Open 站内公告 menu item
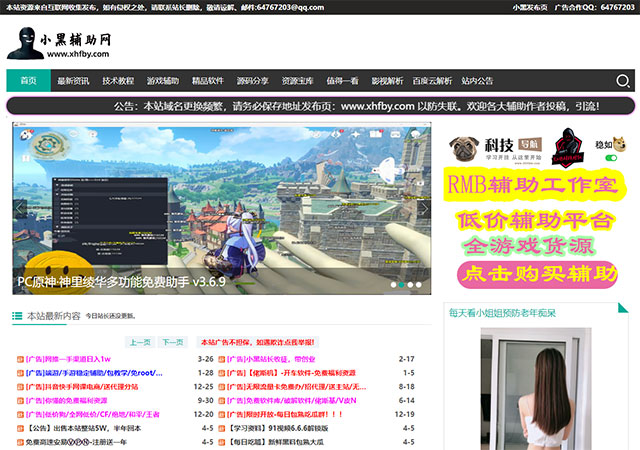 [477, 81]
